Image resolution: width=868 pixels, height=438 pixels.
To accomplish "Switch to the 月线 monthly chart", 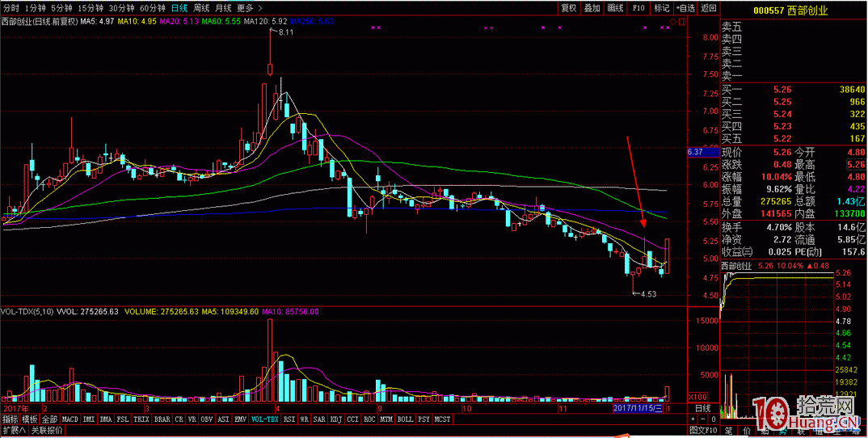I will (x=223, y=8).
